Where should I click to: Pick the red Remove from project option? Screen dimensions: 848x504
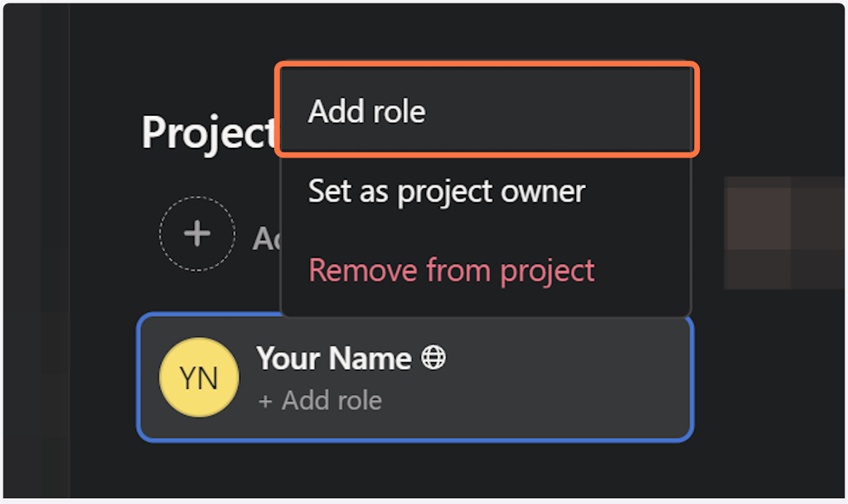click(451, 270)
